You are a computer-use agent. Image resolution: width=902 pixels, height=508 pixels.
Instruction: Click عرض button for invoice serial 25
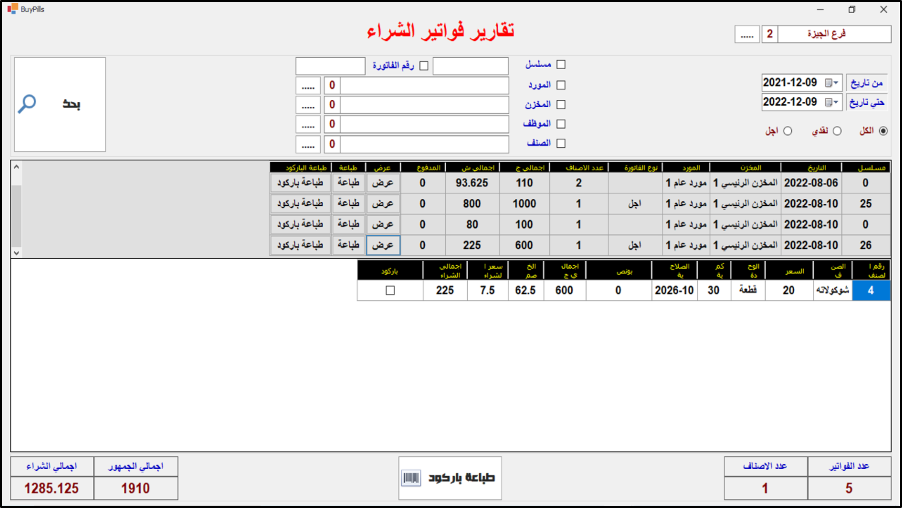point(383,203)
